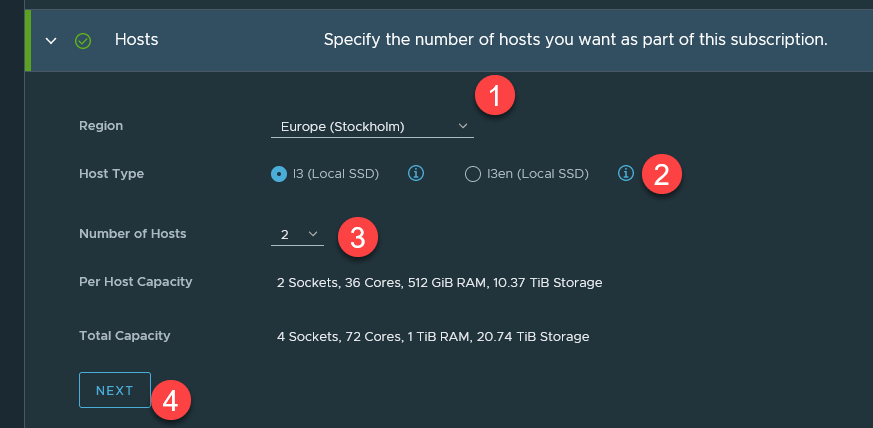
Task: Click the Per Host Capacity value text
Action: pos(439,283)
